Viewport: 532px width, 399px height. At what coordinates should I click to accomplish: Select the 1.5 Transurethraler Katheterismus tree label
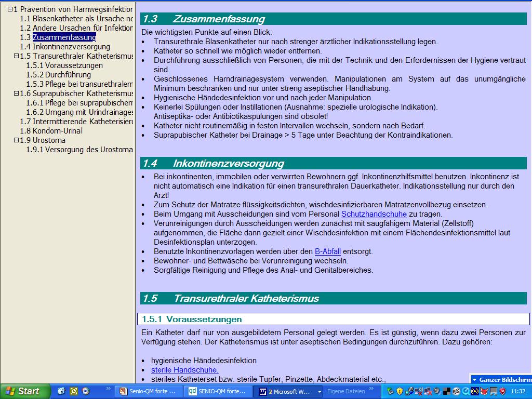76,56
